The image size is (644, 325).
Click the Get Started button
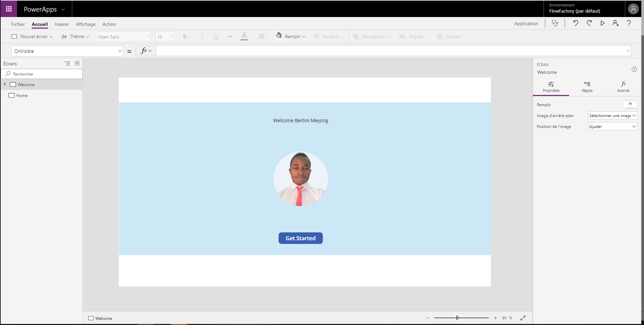(300, 238)
